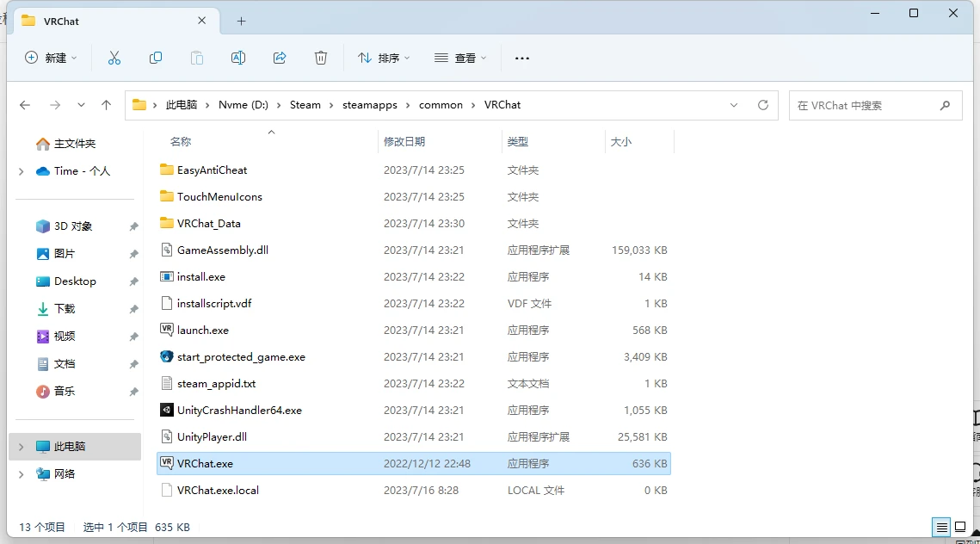The width and height of the screenshot is (980, 544).
Task: Click the GameAssembly.dll file icon
Action: click(166, 250)
